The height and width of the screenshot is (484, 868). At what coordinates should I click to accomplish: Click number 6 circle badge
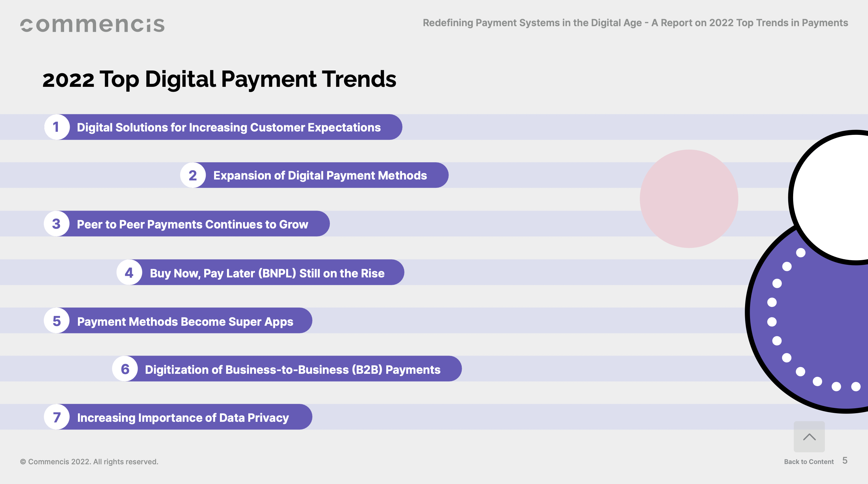pyautogui.click(x=125, y=369)
